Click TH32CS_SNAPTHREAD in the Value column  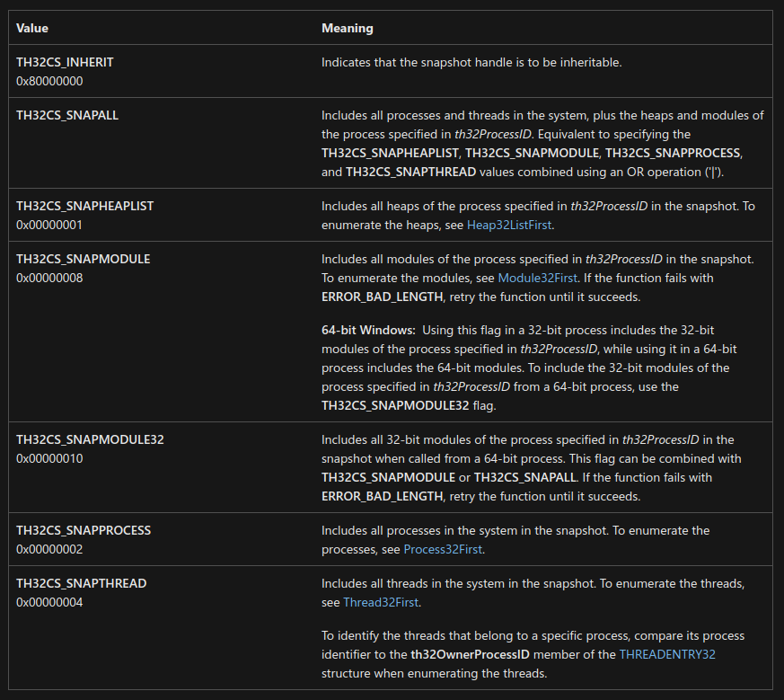coord(81,583)
